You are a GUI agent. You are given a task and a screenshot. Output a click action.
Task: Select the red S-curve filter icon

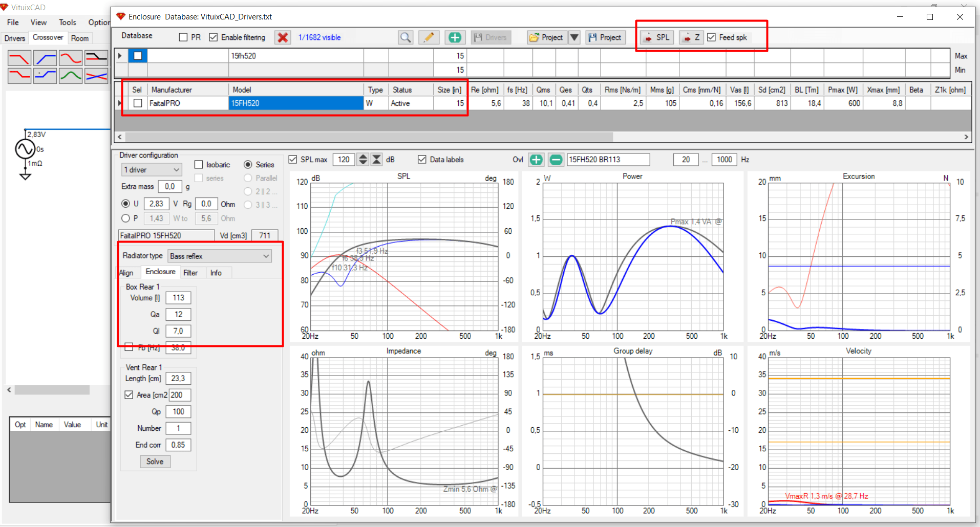click(x=71, y=58)
